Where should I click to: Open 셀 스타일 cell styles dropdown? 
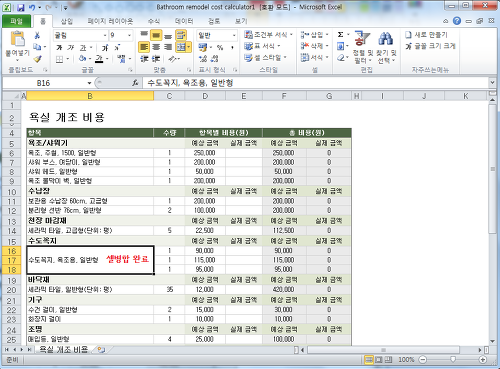pyautogui.click(x=265, y=58)
